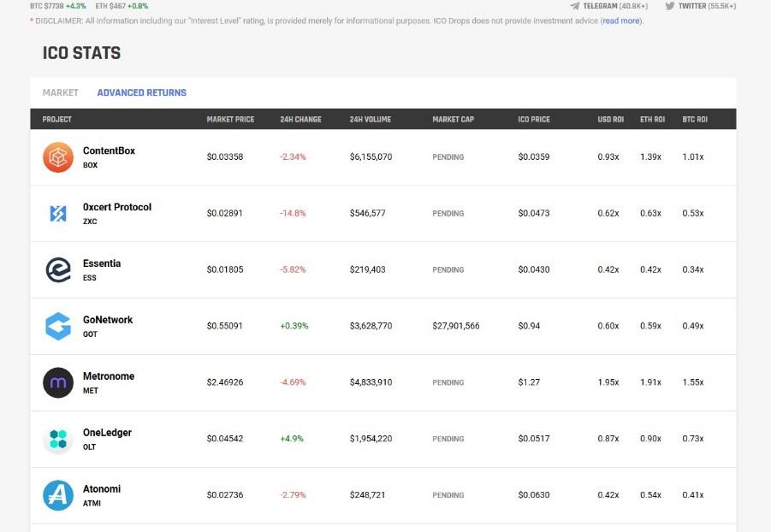The image size is (771, 532).
Task: Click the ICO STATS heading
Action: click(x=81, y=53)
